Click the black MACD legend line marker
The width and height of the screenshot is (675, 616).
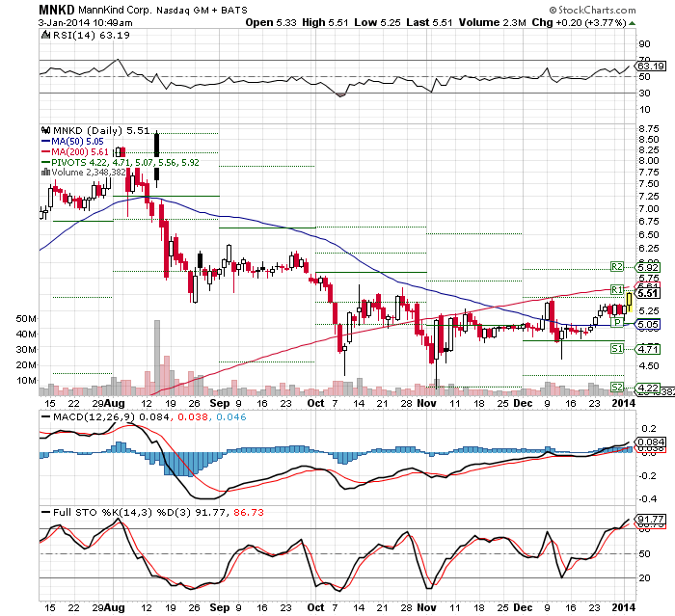45,416
